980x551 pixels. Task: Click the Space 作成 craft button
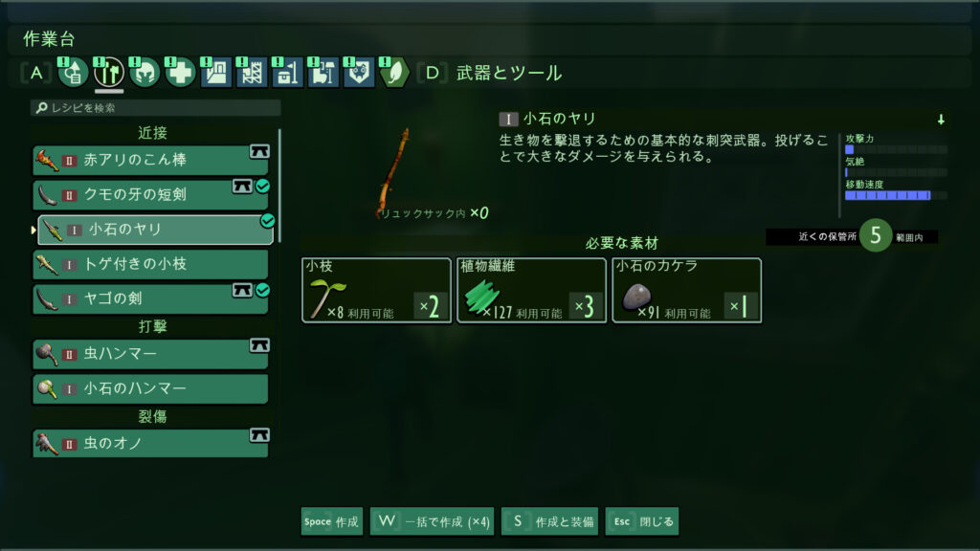[332, 521]
